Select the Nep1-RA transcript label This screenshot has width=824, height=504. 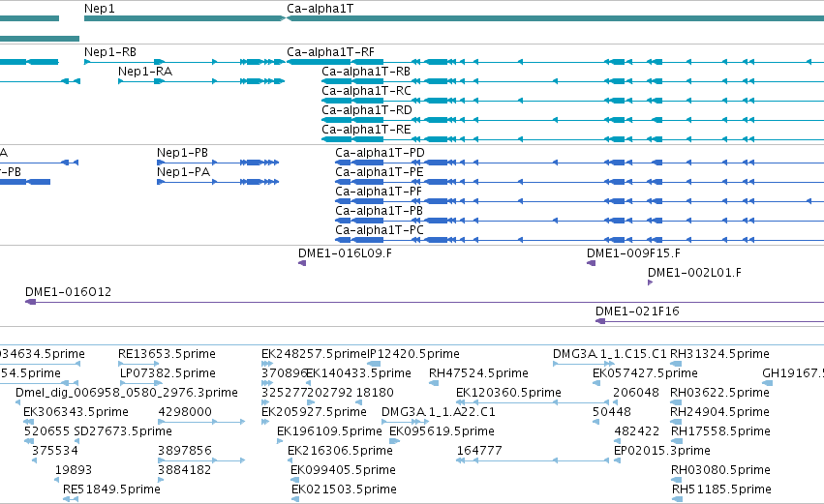pos(145,72)
